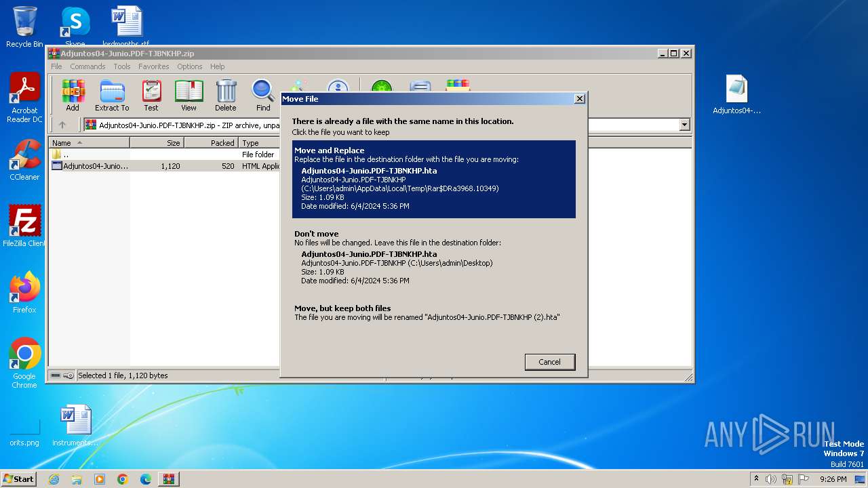Sort by the Size column header
The image size is (868, 488).
[x=157, y=143]
